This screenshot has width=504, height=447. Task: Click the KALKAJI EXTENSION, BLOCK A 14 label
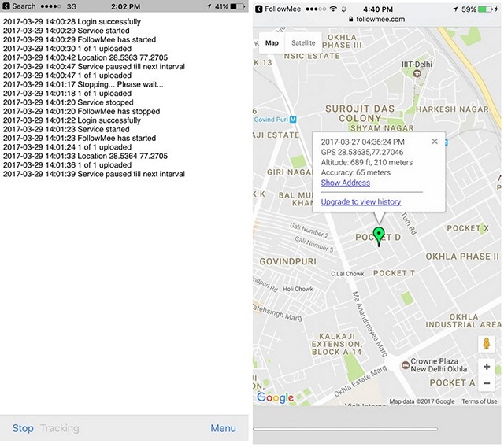(x=337, y=344)
